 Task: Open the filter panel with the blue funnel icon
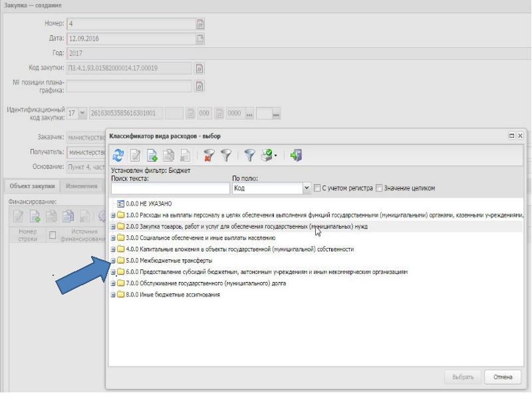pos(249,156)
